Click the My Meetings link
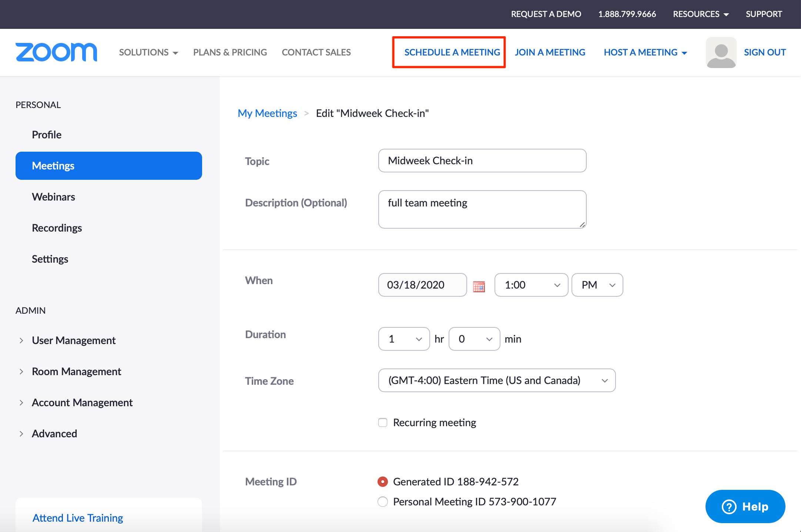 [267, 113]
